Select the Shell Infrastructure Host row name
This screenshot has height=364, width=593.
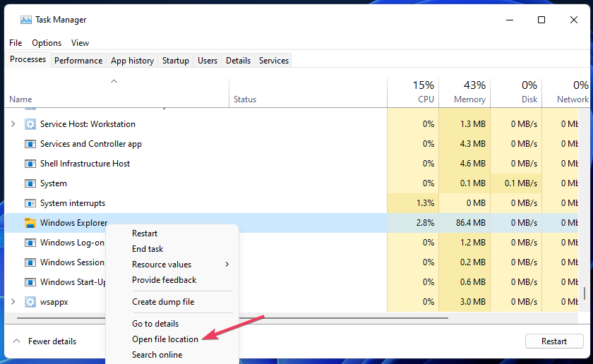(x=85, y=164)
